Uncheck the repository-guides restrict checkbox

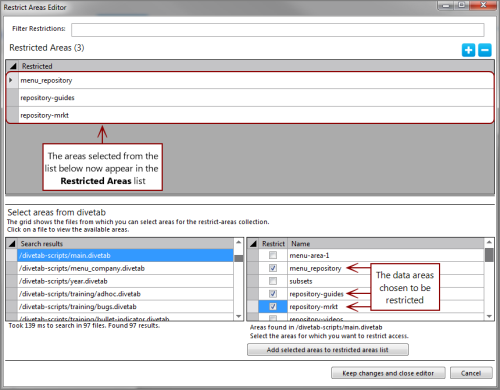tap(273, 294)
